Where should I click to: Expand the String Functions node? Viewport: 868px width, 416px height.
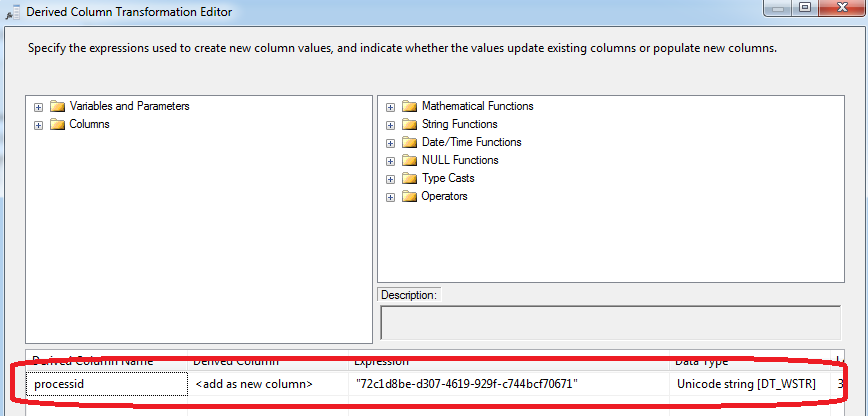(x=390, y=124)
